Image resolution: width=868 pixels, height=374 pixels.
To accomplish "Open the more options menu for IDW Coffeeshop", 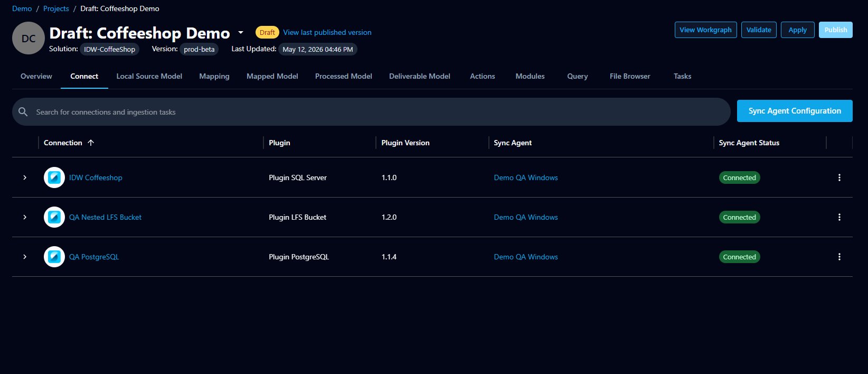I will coord(839,177).
